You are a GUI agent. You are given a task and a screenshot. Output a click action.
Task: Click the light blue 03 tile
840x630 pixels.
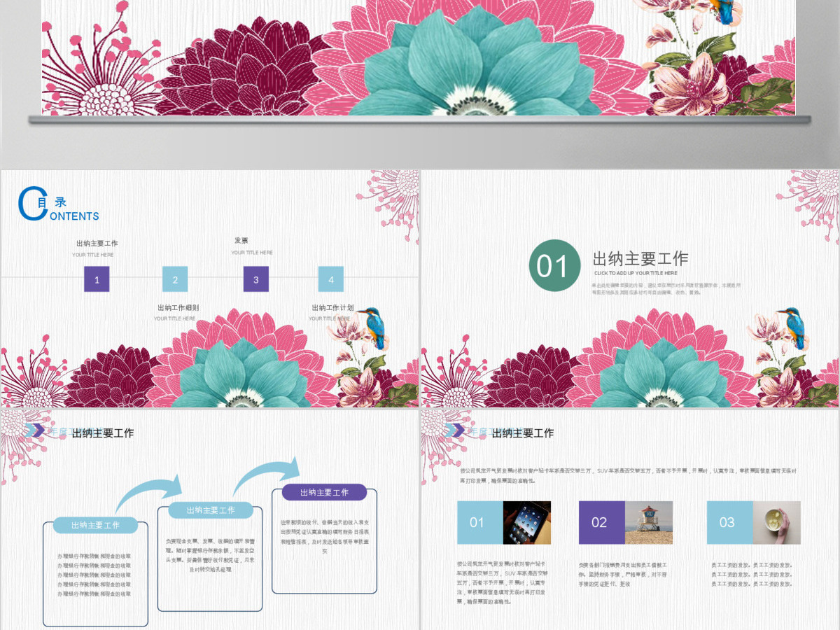pyautogui.click(x=729, y=522)
